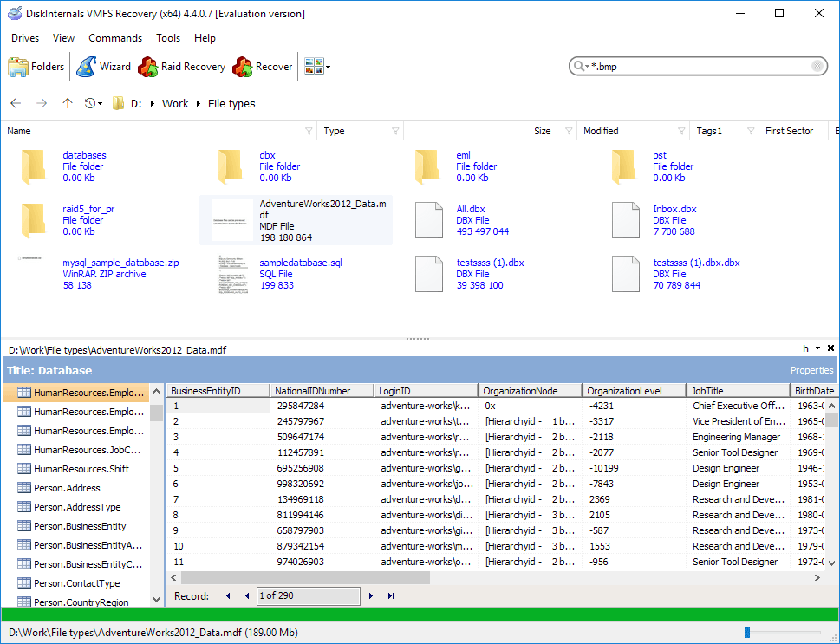Viewport: 840px width, 644px height.
Task: Click the record number field
Action: coord(309,595)
